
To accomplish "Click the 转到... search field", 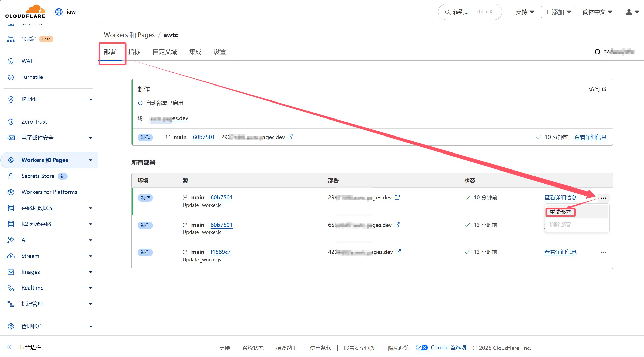I will [x=470, y=12].
